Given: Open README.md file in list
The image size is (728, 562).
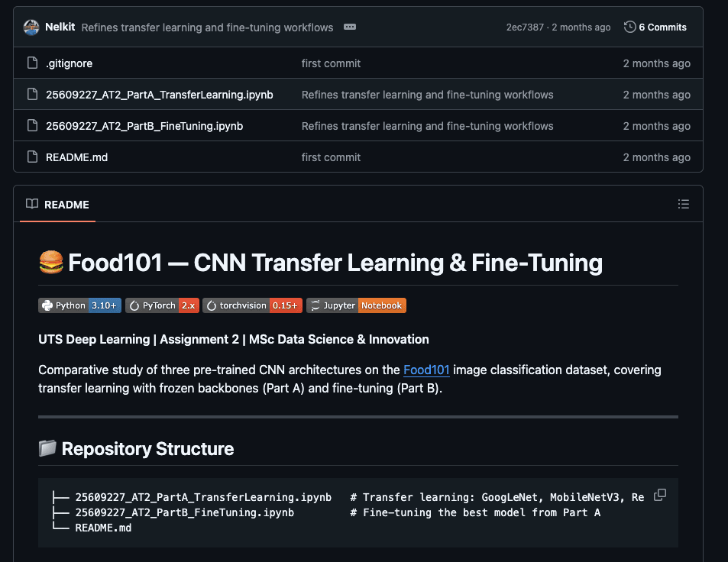Looking at the screenshot, I should [x=76, y=157].
